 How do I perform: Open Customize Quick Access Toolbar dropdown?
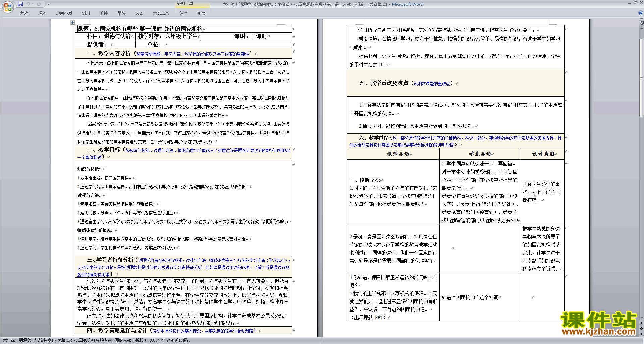(x=48, y=4)
